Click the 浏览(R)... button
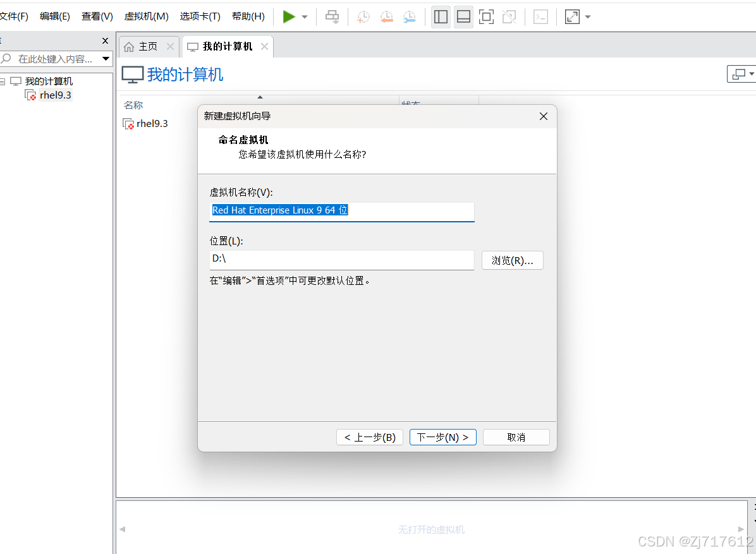The width and height of the screenshot is (756, 554). click(x=513, y=260)
